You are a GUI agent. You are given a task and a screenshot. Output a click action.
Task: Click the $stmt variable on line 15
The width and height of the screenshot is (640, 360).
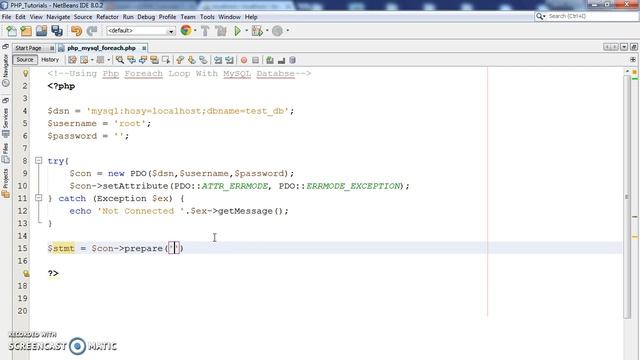pos(61,248)
